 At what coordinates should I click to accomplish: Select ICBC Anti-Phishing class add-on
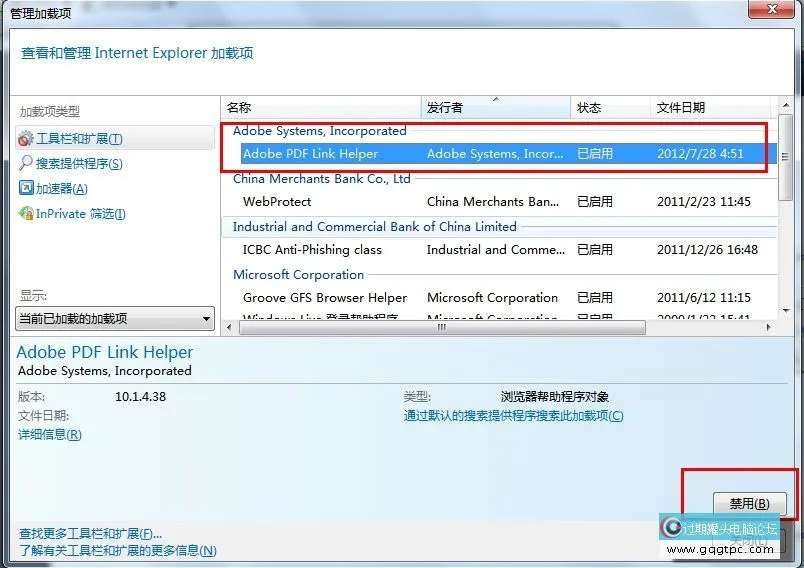click(x=312, y=250)
